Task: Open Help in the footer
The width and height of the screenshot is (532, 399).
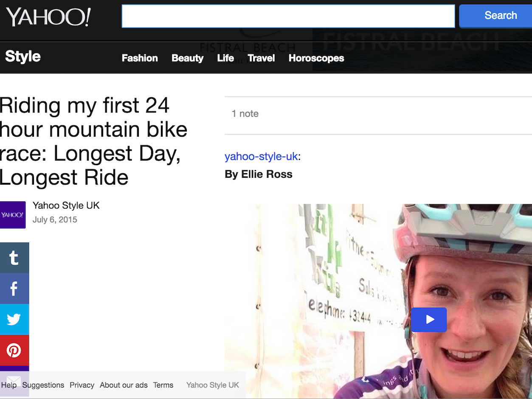Action: pos(9,385)
